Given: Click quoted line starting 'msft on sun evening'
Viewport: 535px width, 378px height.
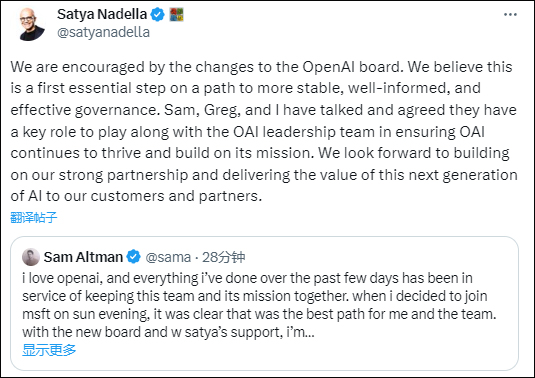Looking at the screenshot, I should coord(259,314).
